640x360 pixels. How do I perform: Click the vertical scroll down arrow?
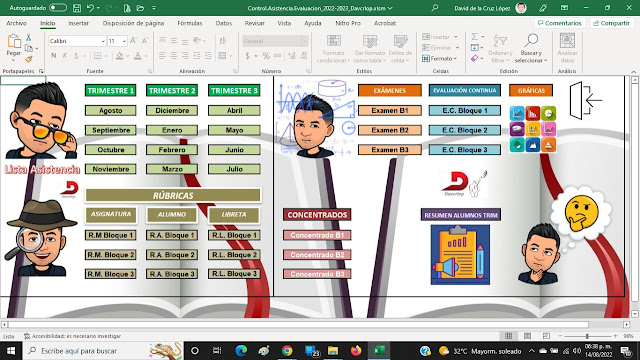tap(635, 314)
